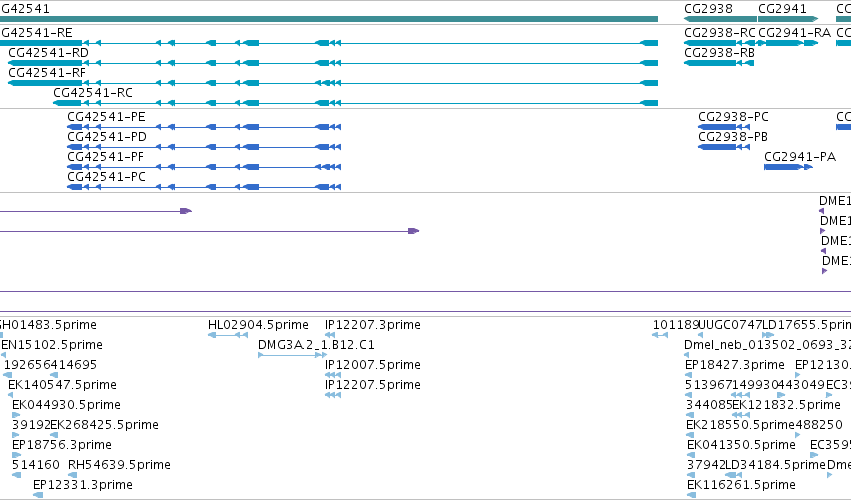851x500 pixels.
Task: Open the EK041350.5prime EST label
Action: click(741, 445)
